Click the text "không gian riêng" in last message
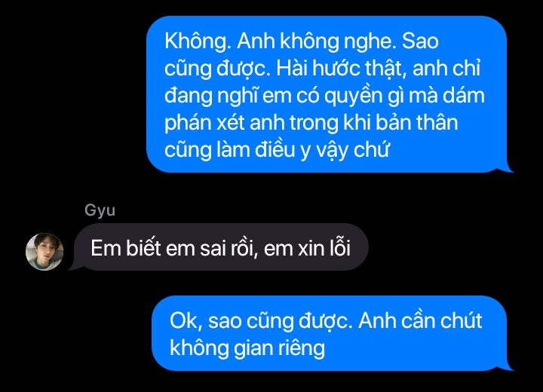The height and width of the screenshot is (392, 543). (x=247, y=348)
